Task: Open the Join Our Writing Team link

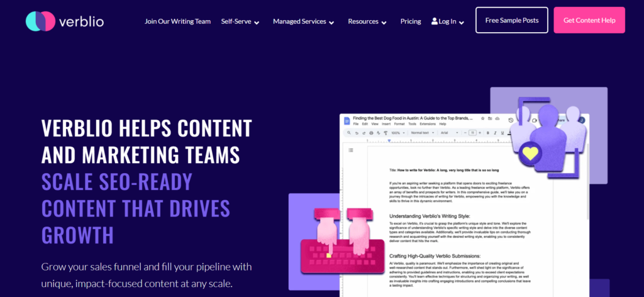Action: [177, 21]
